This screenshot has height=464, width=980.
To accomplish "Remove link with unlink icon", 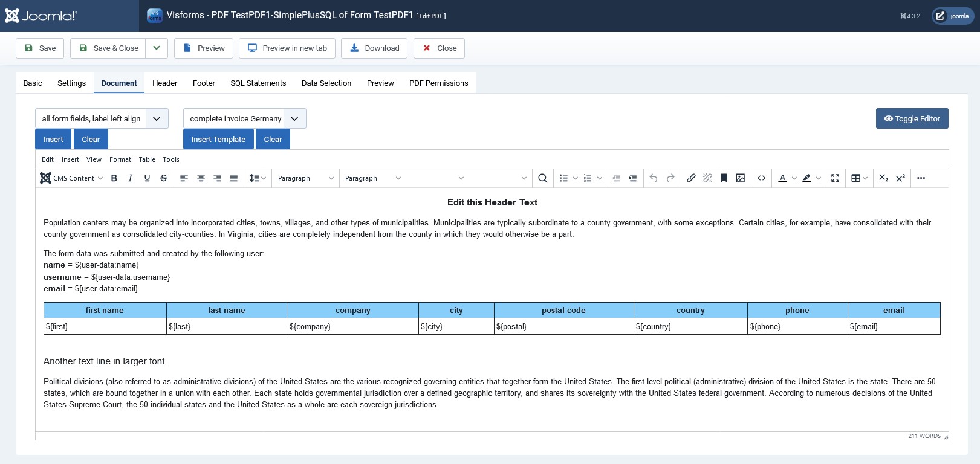I will click(x=707, y=178).
